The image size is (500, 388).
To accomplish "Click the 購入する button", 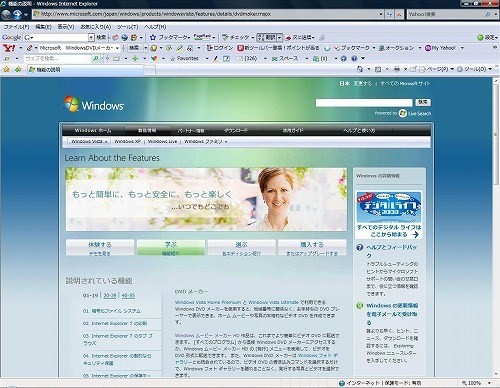I will click(312, 248).
